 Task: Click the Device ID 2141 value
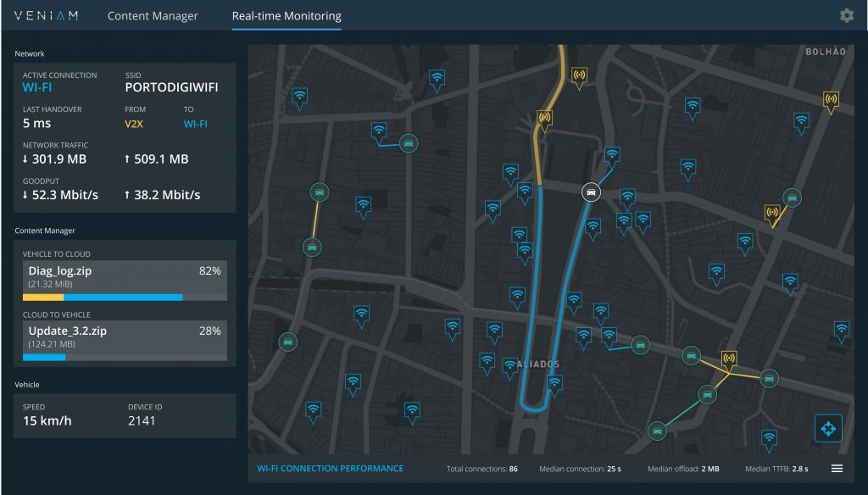pos(142,421)
